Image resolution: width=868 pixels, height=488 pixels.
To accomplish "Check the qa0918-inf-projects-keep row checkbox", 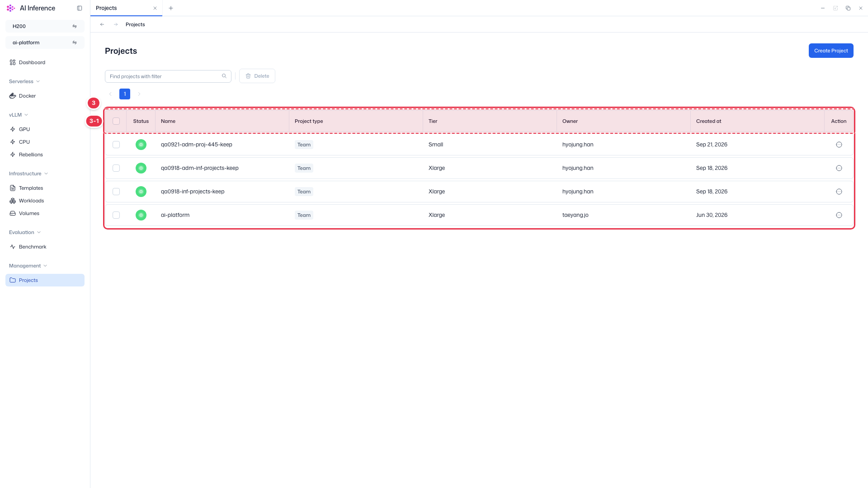I will [x=116, y=192].
